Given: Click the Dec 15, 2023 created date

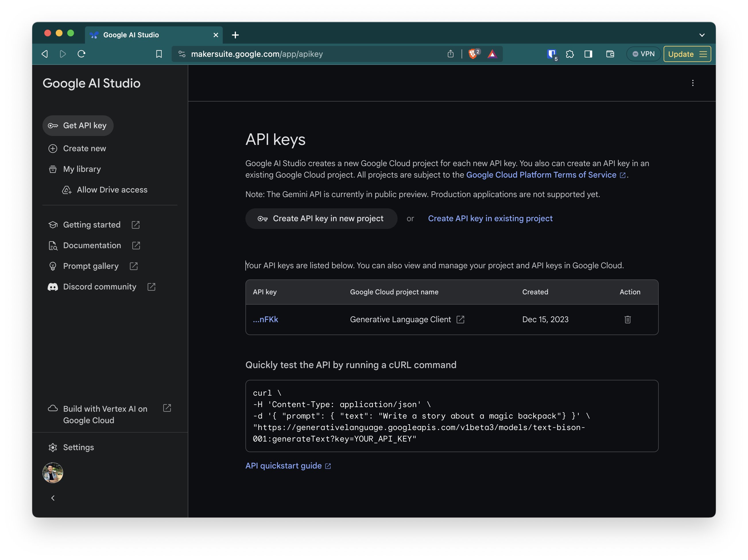Looking at the screenshot, I should click(545, 319).
